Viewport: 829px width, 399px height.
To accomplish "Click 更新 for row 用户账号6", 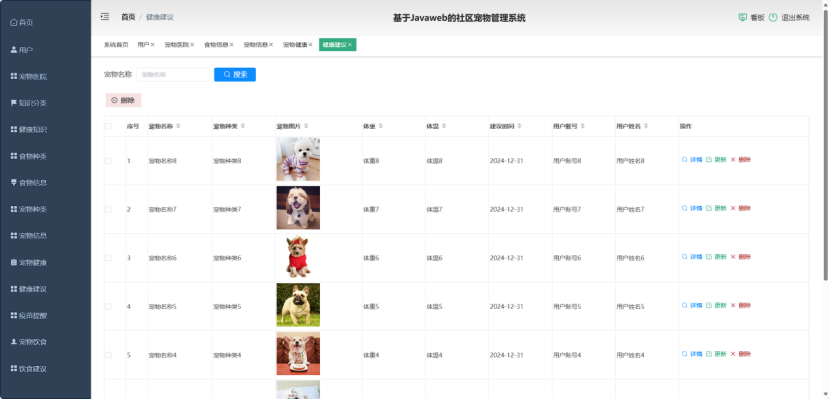I will coord(716,257).
